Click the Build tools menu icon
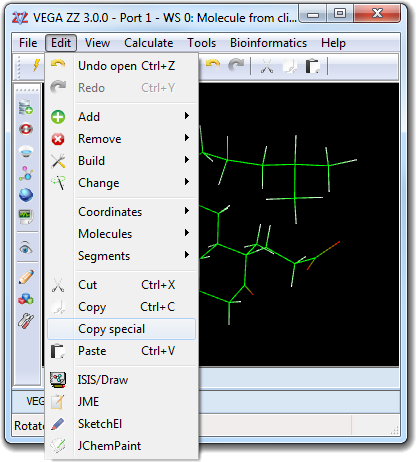416x462 pixels. click(58, 161)
